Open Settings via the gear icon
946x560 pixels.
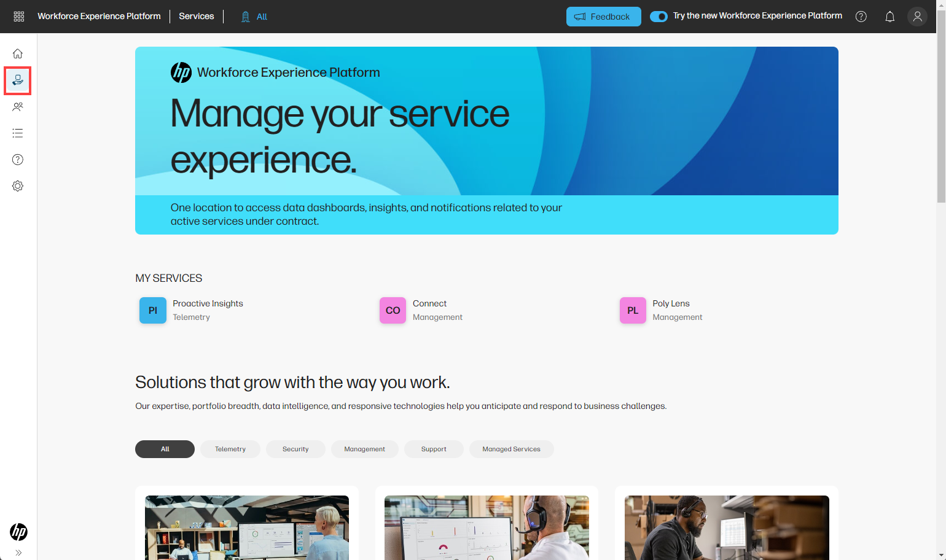click(17, 185)
